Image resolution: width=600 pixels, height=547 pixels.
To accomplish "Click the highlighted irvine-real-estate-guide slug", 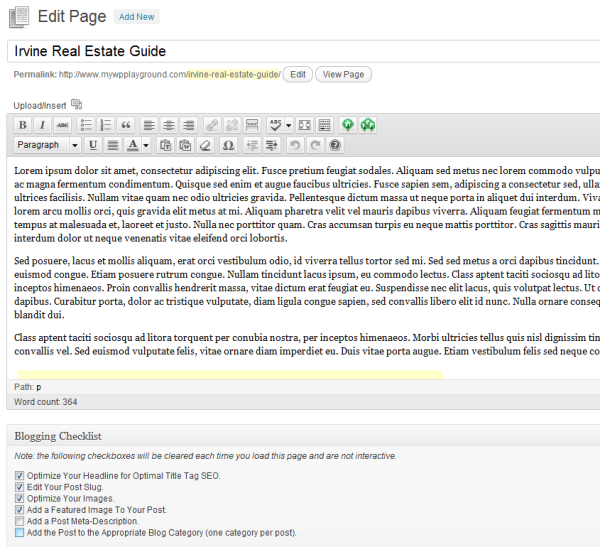I will point(234,74).
